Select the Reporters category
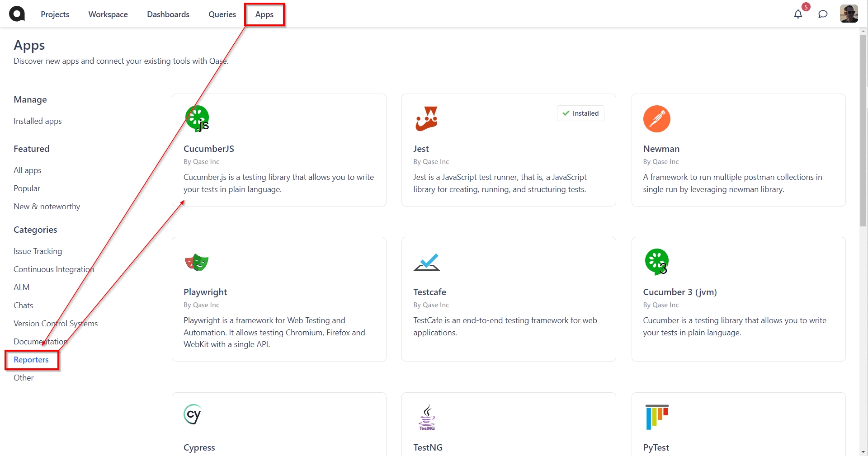This screenshot has width=868, height=456. tap(31, 360)
